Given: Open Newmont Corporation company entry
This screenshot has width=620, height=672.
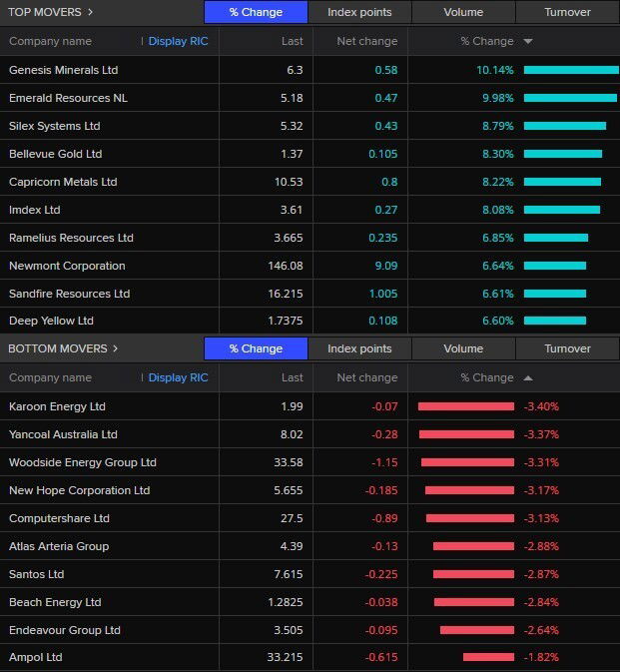Looking at the screenshot, I should [x=67, y=266].
